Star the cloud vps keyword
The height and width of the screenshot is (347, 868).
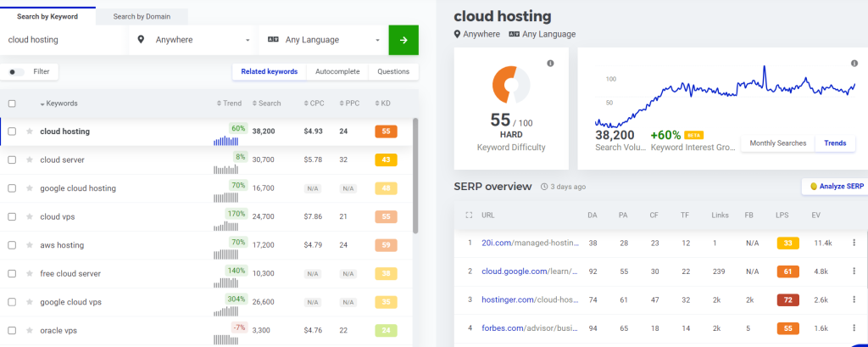point(30,216)
